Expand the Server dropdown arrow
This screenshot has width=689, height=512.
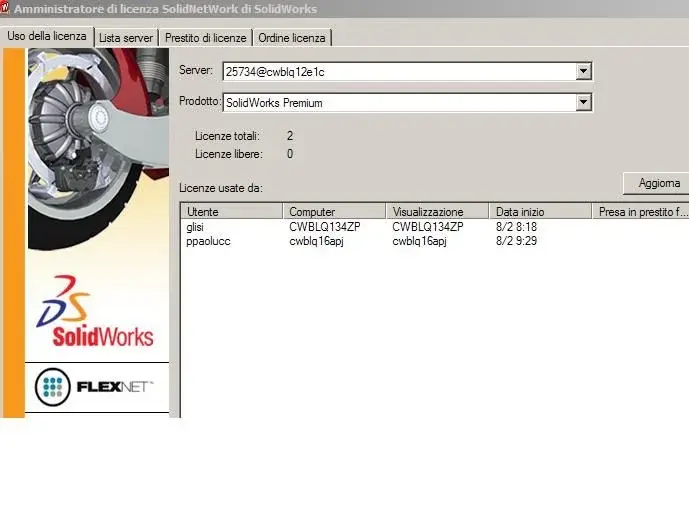[583, 71]
